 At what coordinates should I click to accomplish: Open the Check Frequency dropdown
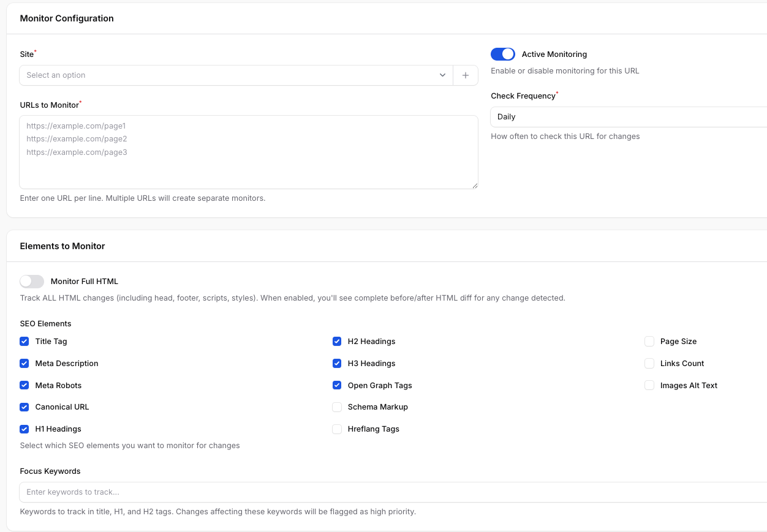tap(628, 117)
